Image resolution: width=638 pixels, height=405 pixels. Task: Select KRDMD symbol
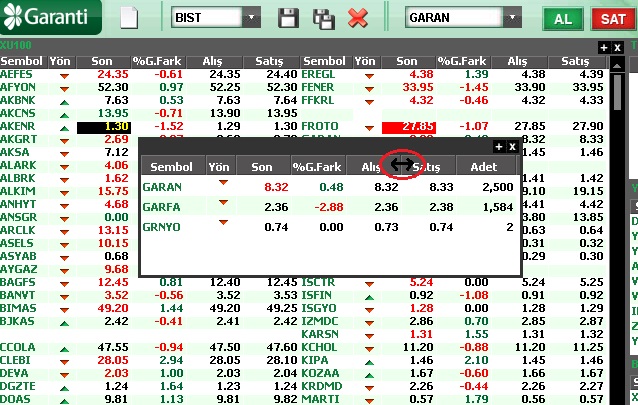click(x=321, y=386)
